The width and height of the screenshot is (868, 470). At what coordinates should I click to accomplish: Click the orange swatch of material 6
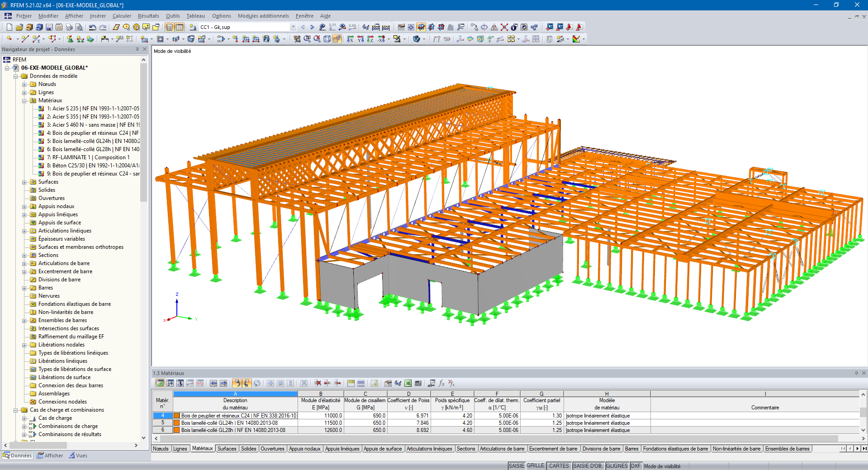tap(177, 430)
